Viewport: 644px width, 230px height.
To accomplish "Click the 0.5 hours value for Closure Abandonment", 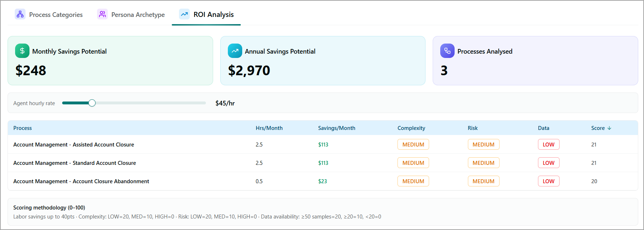I will point(259,181).
